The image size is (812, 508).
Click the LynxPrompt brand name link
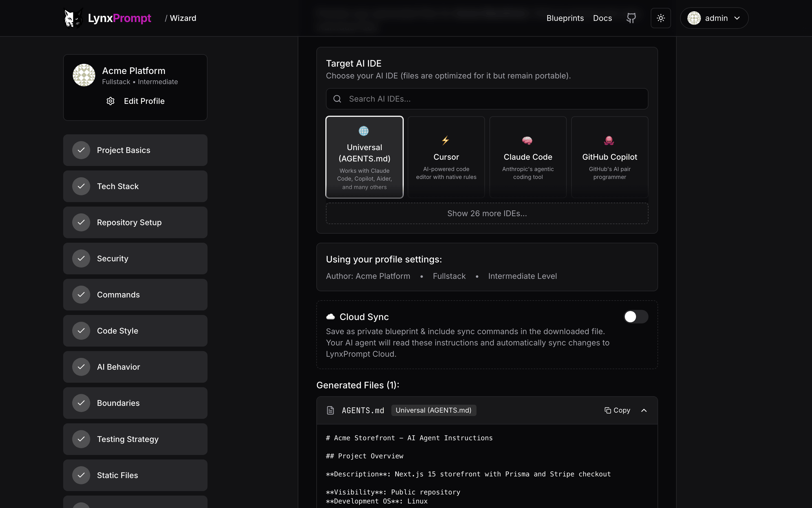pyautogui.click(x=120, y=18)
